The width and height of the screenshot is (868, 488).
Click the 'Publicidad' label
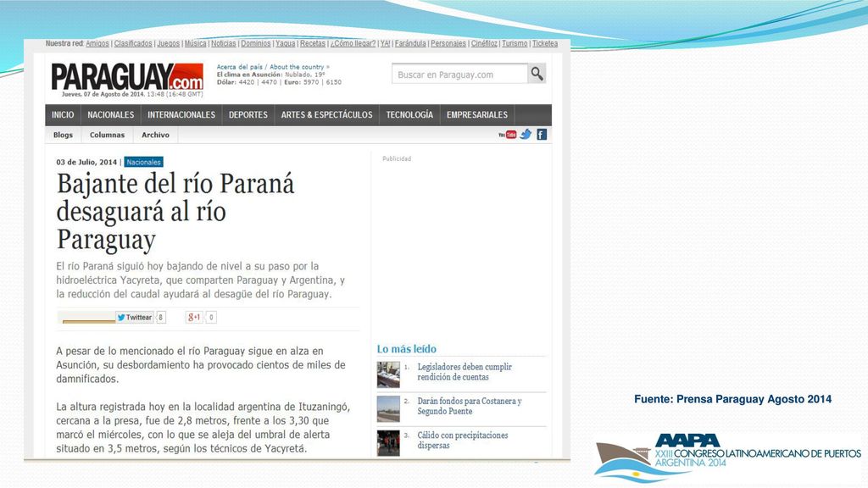click(x=397, y=158)
